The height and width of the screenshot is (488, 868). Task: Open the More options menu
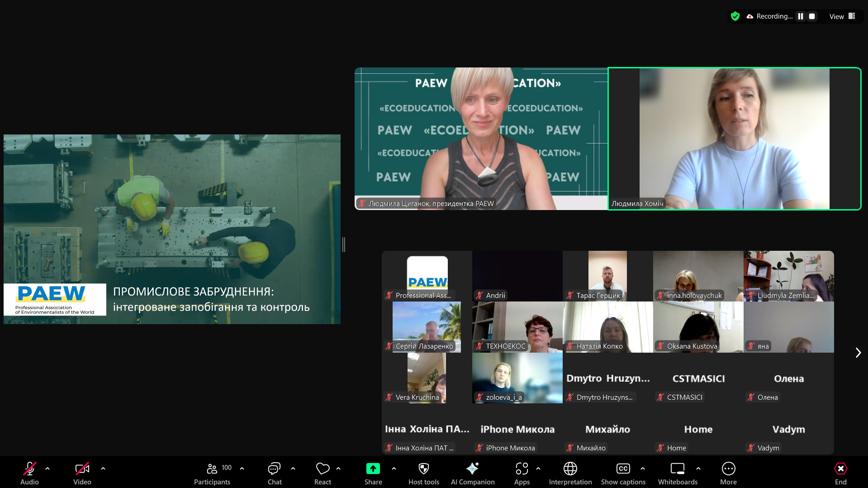pos(728,473)
